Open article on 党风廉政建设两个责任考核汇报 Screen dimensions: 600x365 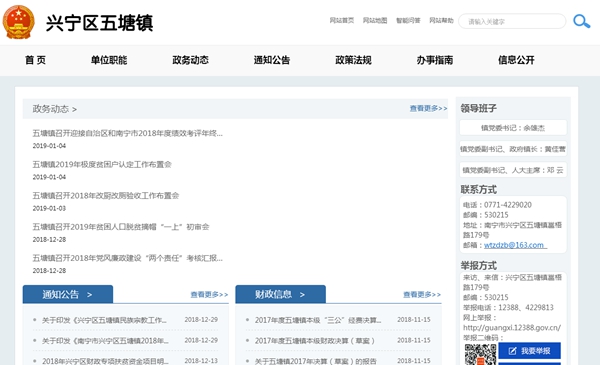pos(127,258)
